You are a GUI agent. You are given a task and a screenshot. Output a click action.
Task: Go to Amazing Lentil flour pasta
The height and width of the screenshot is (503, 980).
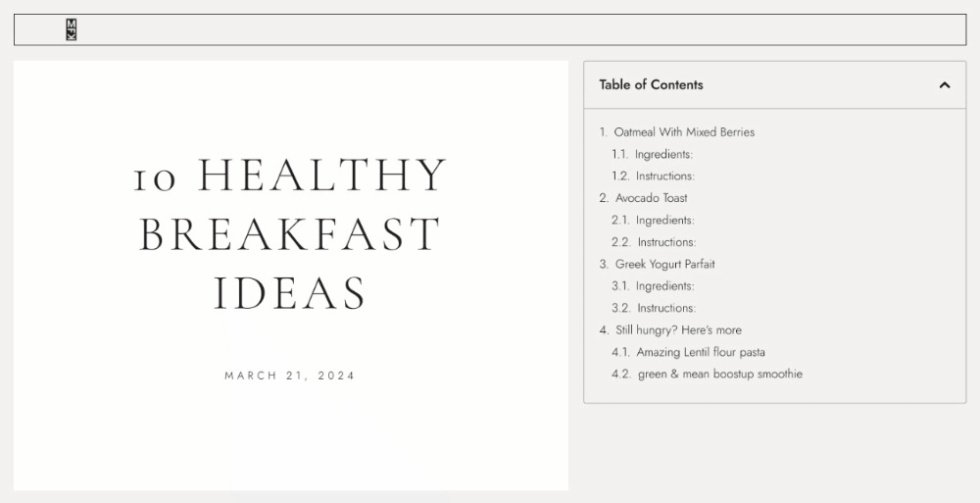(x=701, y=352)
